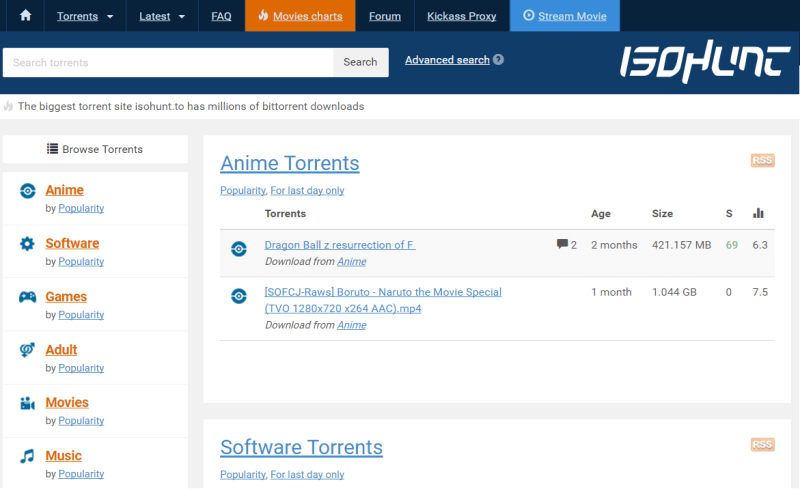Sort Anime by Popularity in the sidebar

coord(81,208)
